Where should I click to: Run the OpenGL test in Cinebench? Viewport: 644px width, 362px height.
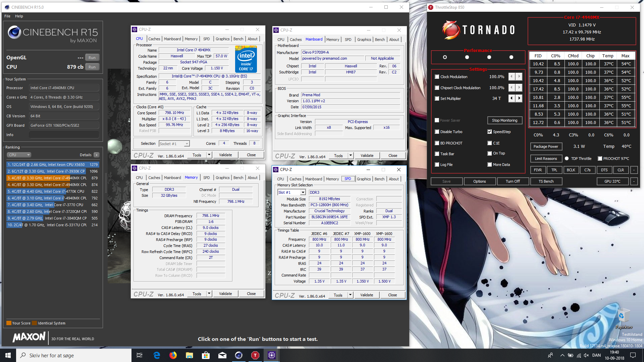coord(92,58)
